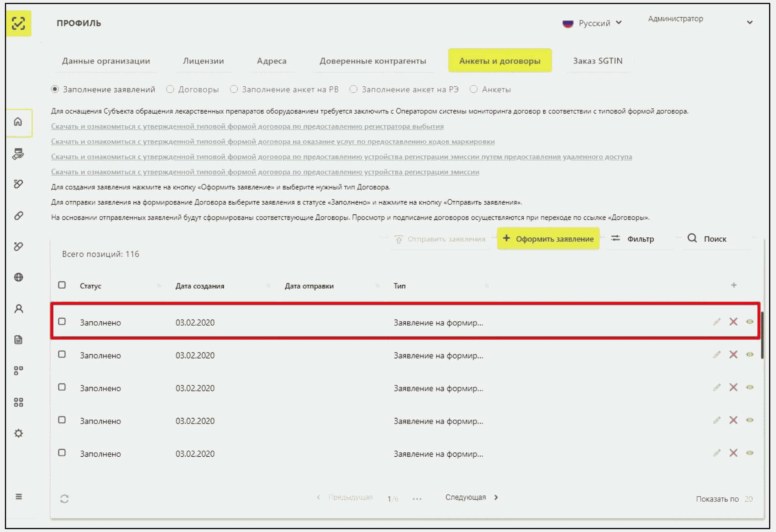Screen dimensions: 776x532
Task: Select the 'Заполнение заявлений' radio button
Action: tap(55, 89)
